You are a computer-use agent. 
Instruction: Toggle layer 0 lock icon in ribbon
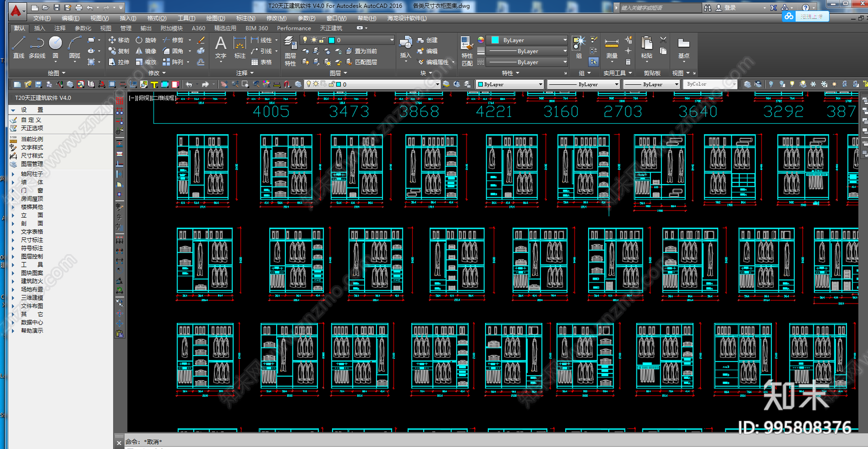(322, 40)
